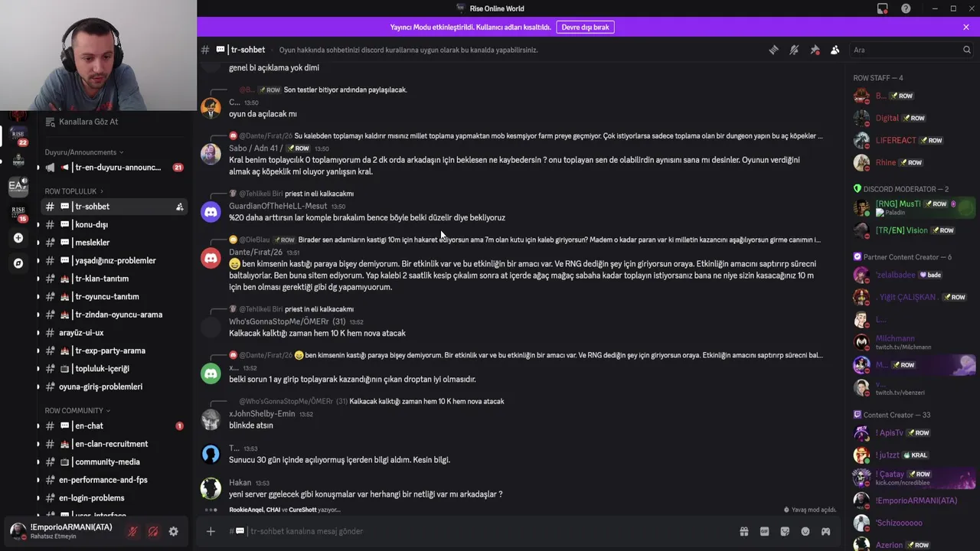Toggle the member list visibility icon
Image resolution: width=980 pixels, height=551 pixels.
835,50
